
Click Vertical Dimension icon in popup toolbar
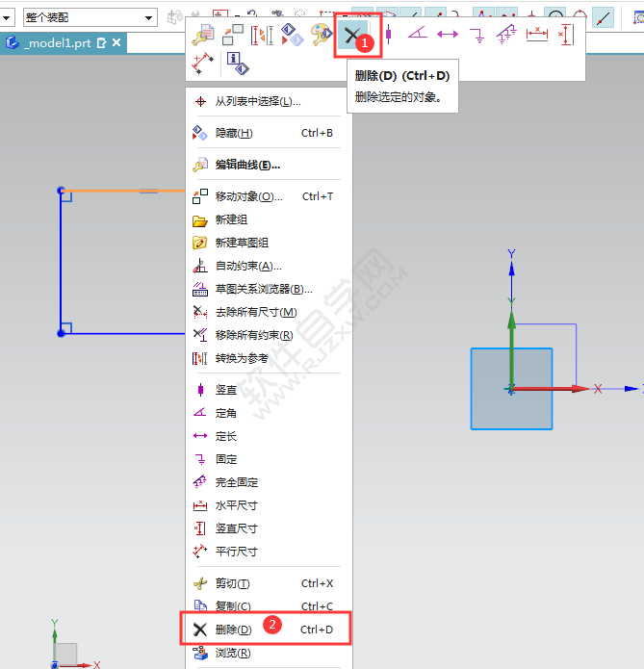point(566,35)
